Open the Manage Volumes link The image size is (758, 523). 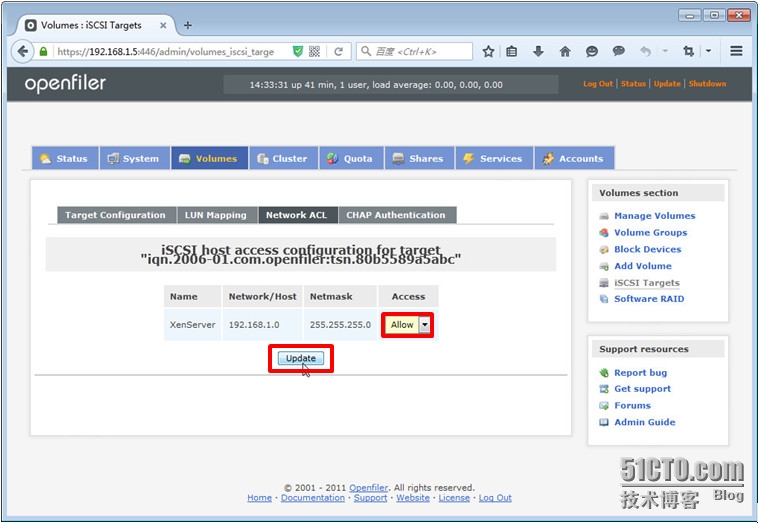pyautogui.click(x=655, y=216)
